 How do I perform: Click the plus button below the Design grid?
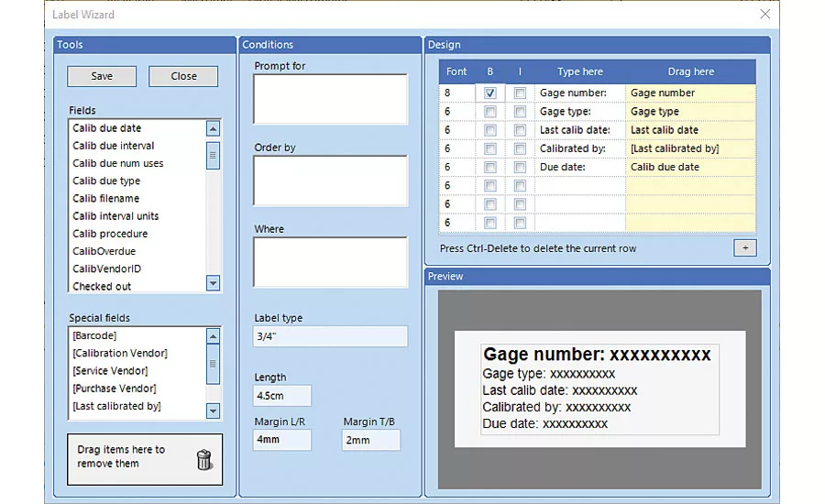(745, 247)
